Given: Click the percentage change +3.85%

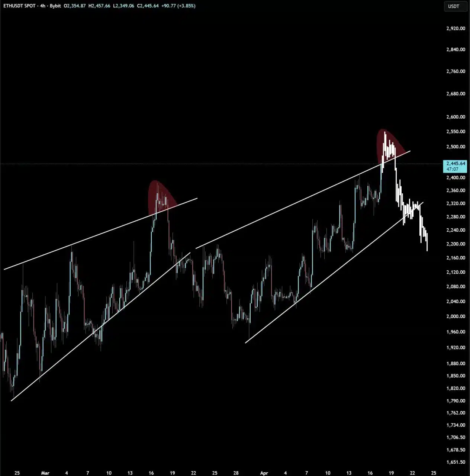Looking at the screenshot, I should pyautogui.click(x=186, y=6).
